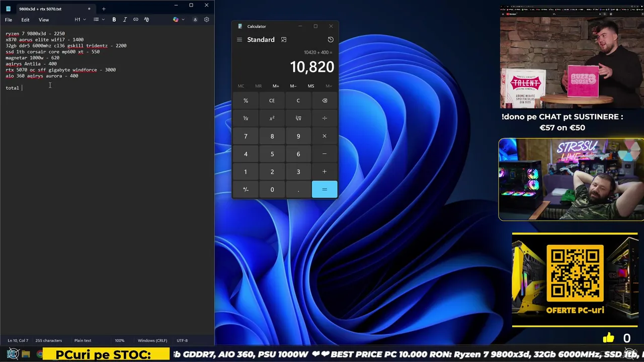
Task: Clear formatting using Notepad toolbar icon
Action: (146, 20)
